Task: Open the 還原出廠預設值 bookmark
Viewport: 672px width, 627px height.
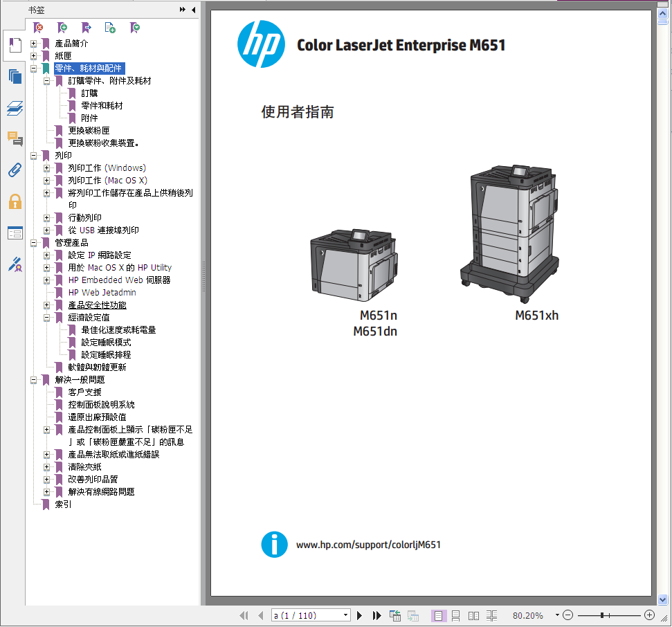Action: [x=98, y=417]
